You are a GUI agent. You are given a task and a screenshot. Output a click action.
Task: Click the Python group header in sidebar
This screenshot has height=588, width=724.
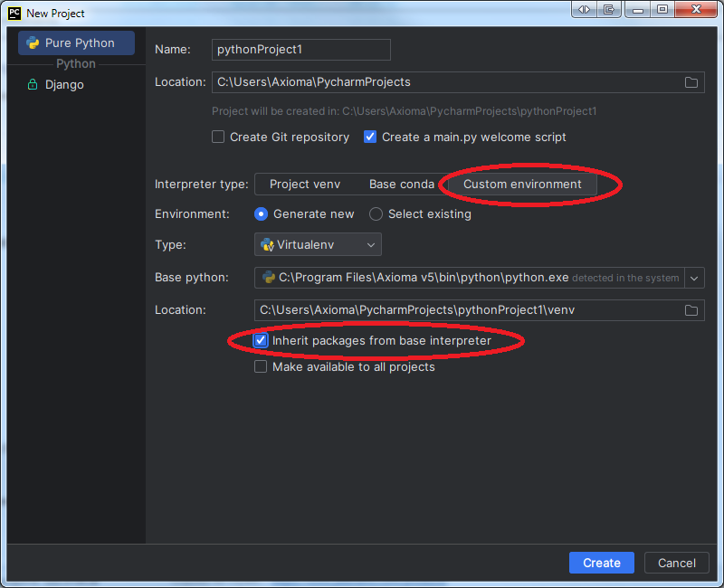click(76, 63)
